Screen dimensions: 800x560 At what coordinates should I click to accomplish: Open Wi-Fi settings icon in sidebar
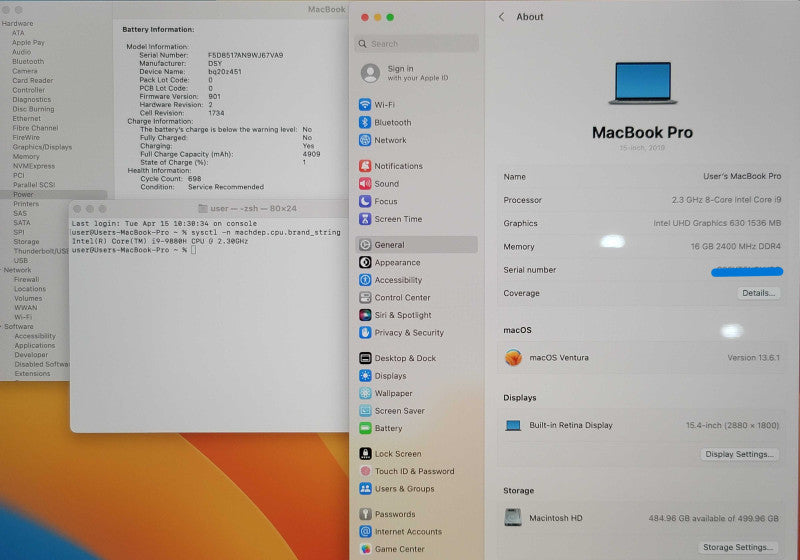point(365,105)
